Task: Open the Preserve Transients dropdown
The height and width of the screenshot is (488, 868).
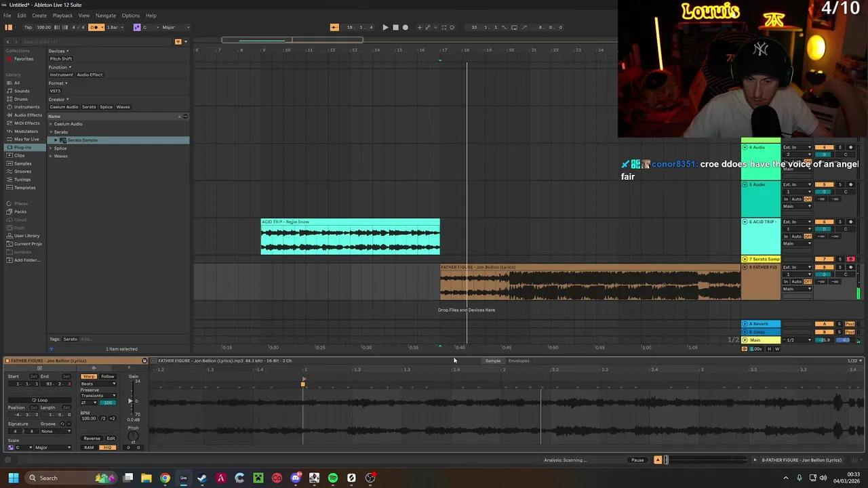Action: click(x=98, y=396)
